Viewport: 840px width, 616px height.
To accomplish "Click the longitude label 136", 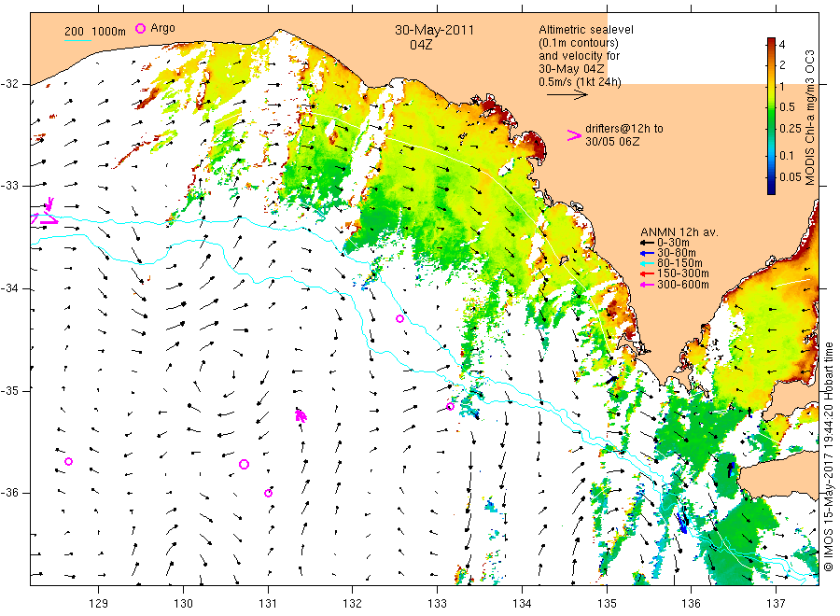I will pyautogui.click(x=691, y=604).
